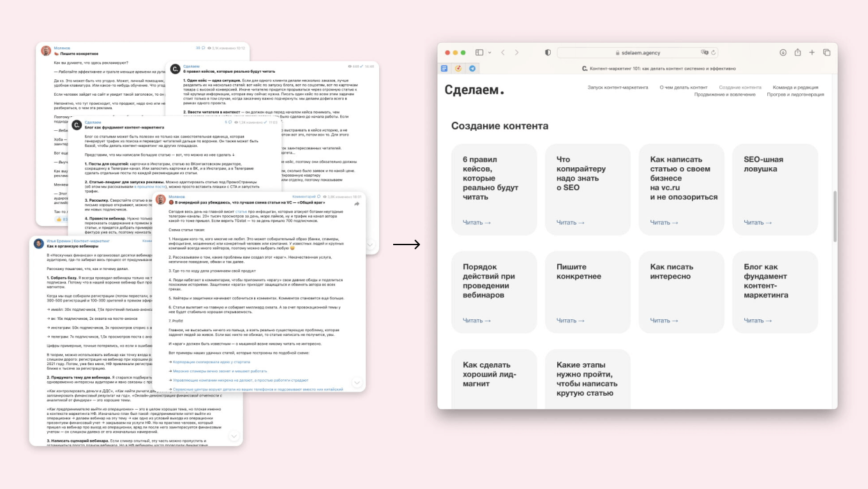
Task: Open Продвижение и вовлечение nav link
Action: tap(724, 94)
